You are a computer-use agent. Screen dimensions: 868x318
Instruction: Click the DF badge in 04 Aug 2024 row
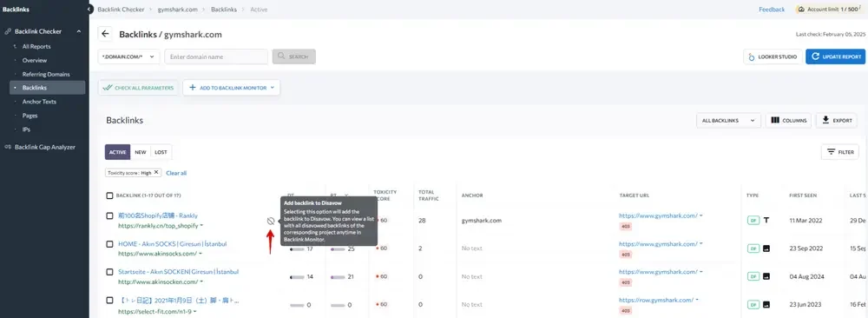tap(753, 276)
